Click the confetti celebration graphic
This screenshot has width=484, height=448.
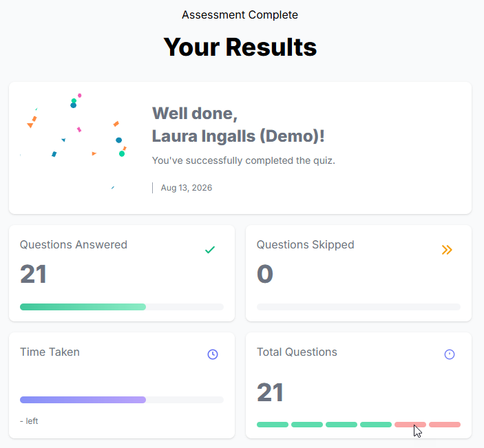click(76, 142)
